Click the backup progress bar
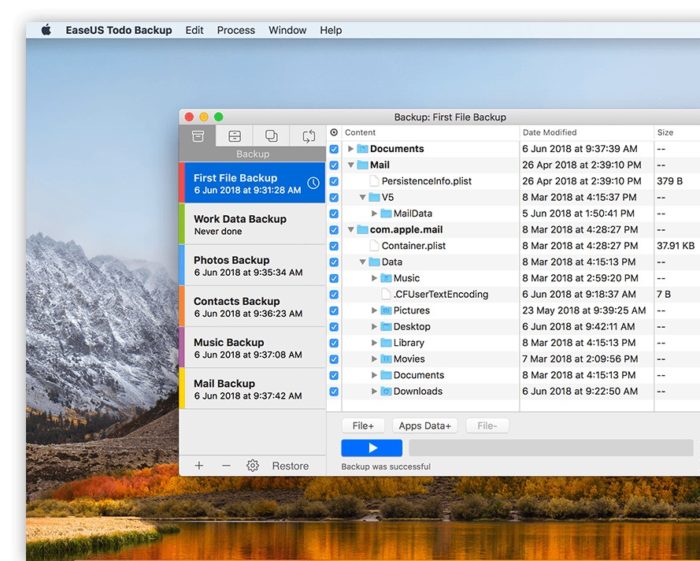This screenshot has height=561, width=700. [551, 448]
